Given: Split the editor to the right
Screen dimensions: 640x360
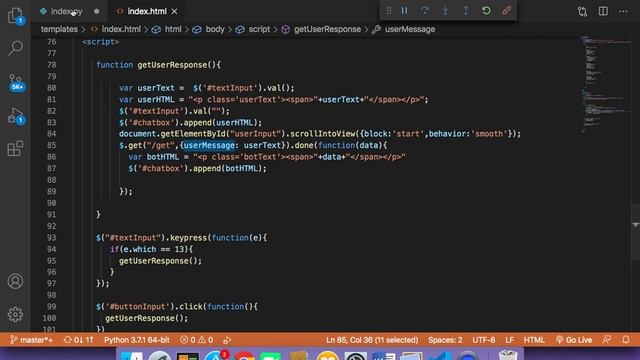Looking at the screenshot, I should pos(603,11).
